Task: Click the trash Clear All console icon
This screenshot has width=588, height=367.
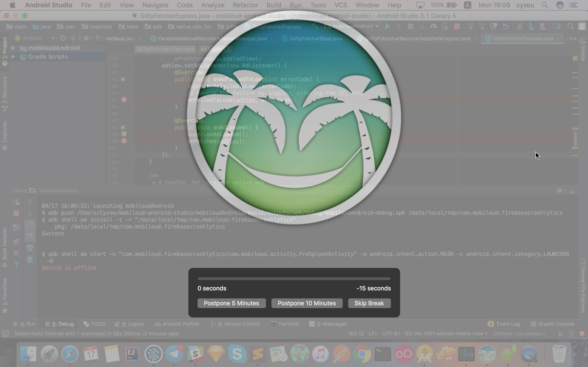Action: click(30, 260)
